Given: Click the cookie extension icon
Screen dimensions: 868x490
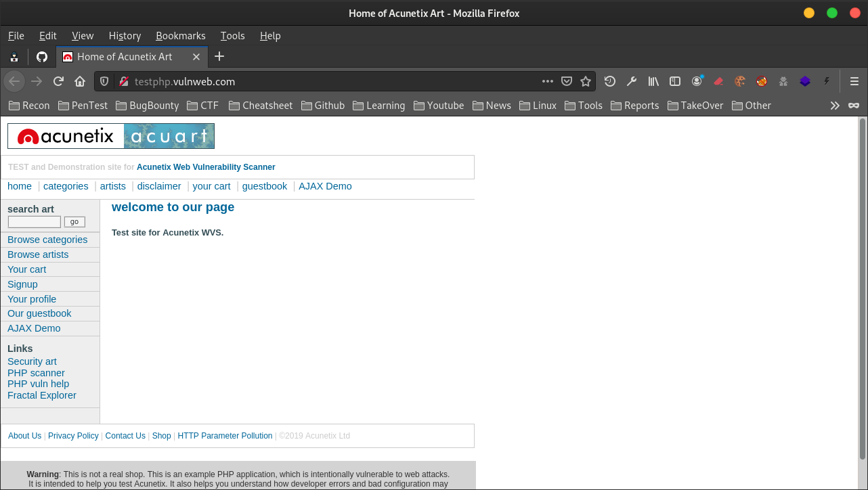Looking at the screenshot, I should coord(740,81).
